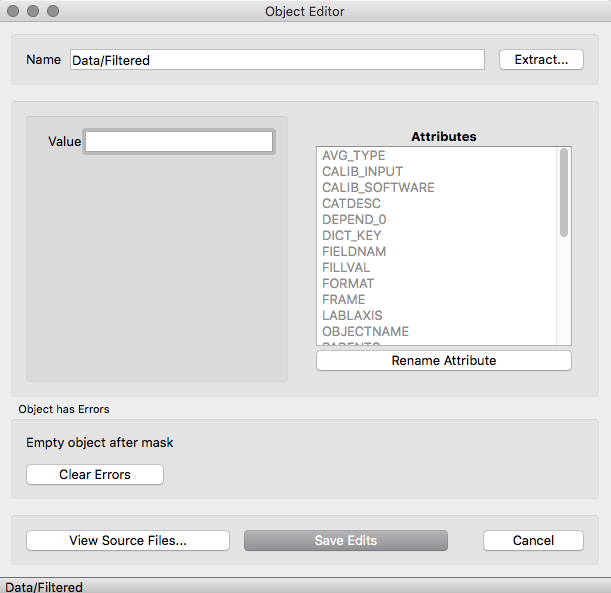The image size is (611, 593).
Task: Click into the Value text field
Action: point(179,142)
